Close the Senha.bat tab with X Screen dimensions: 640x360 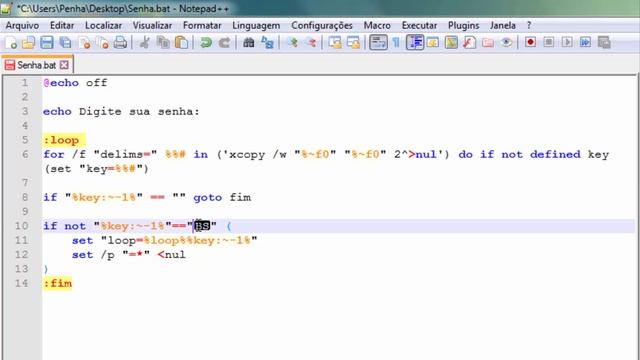pyautogui.click(x=64, y=65)
